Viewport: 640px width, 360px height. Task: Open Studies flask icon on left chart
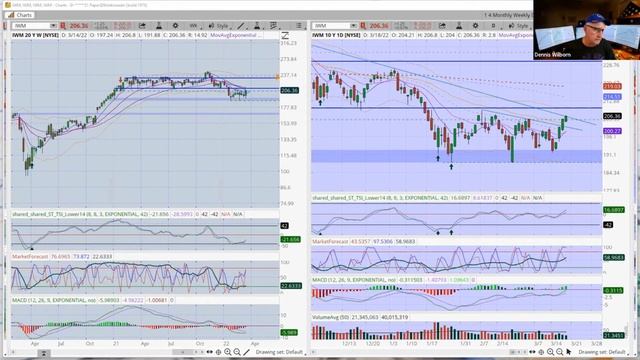coord(159,26)
